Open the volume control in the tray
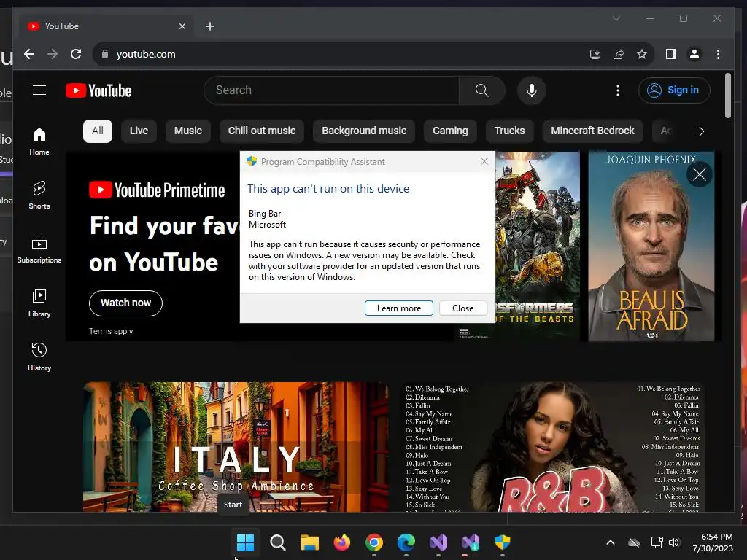Viewport: 747px width, 560px height. (x=673, y=542)
